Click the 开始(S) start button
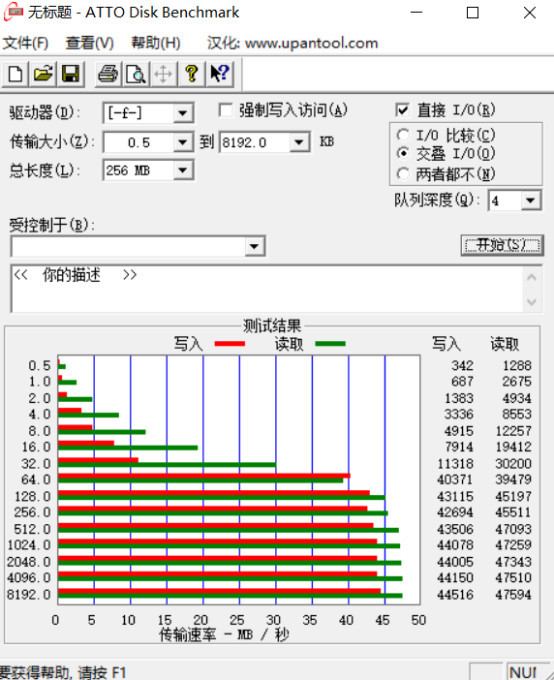The width and height of the screenshot is (554, 680). (x=502, y=245)
